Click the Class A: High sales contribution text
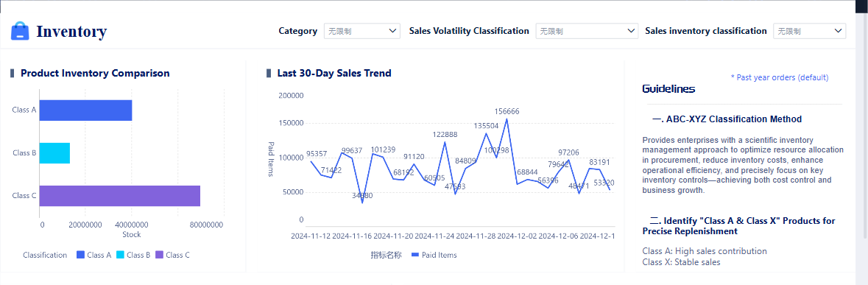This screenshot has height=285, width=868. click(x=705, y=251)
